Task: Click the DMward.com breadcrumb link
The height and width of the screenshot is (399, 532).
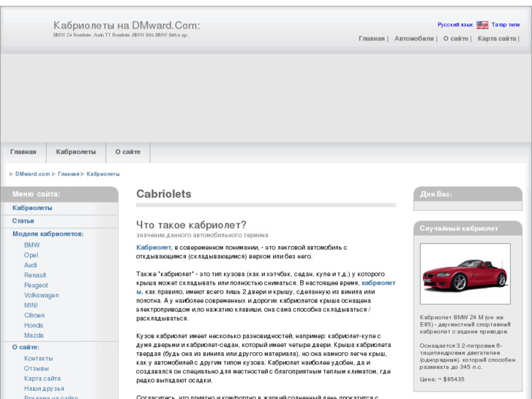Action: pyautogui.click(x=32, y=174)
